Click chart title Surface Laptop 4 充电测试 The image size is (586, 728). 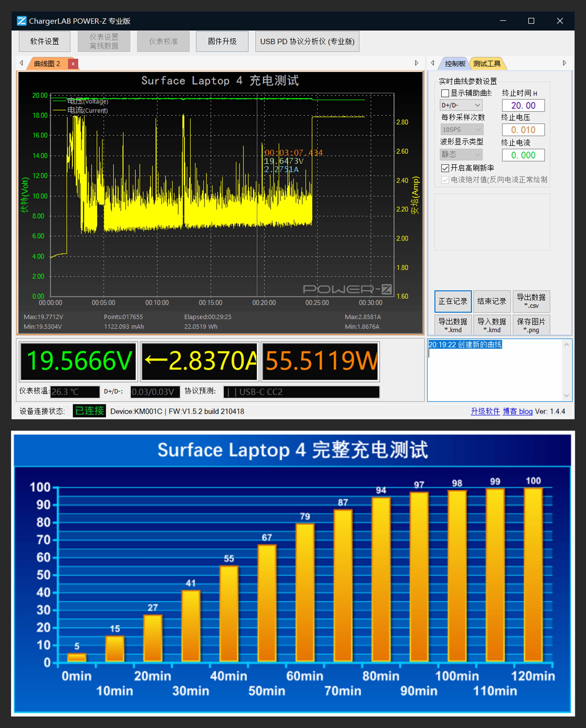click(220, 80)
